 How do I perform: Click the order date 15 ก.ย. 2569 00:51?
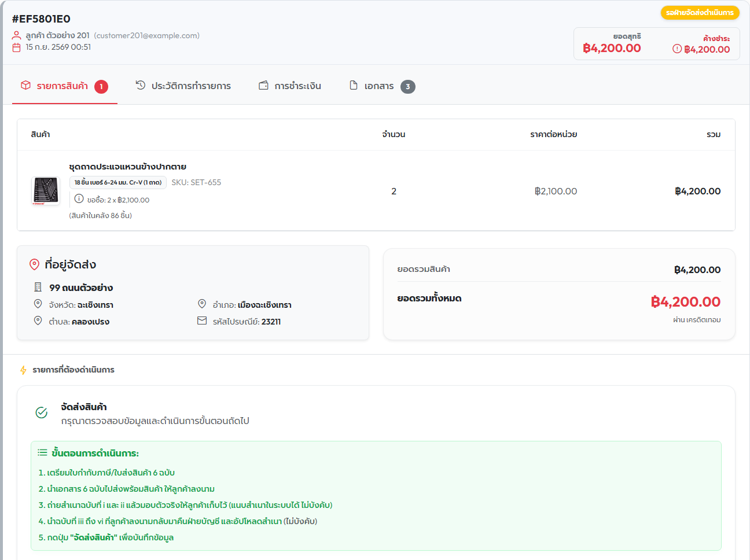click(x=58, y=47)
